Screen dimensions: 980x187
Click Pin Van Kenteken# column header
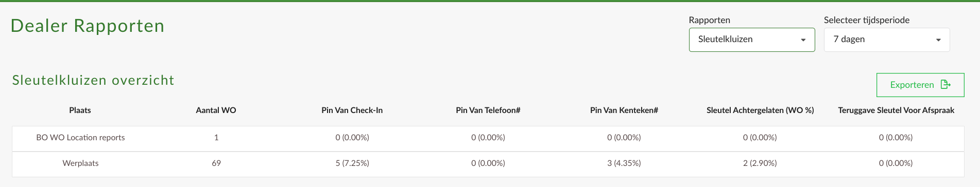click(x=624, y=110)
